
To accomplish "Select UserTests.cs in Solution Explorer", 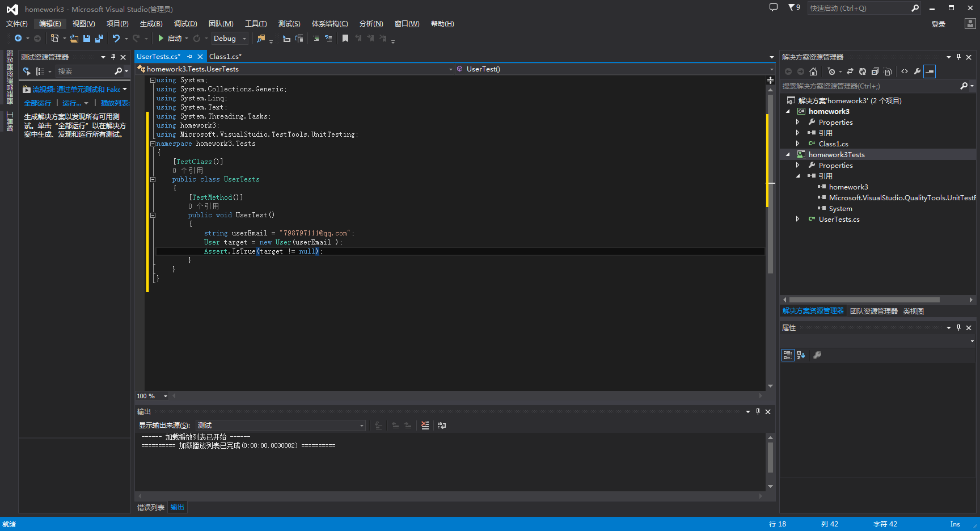I will click(839, 220).
